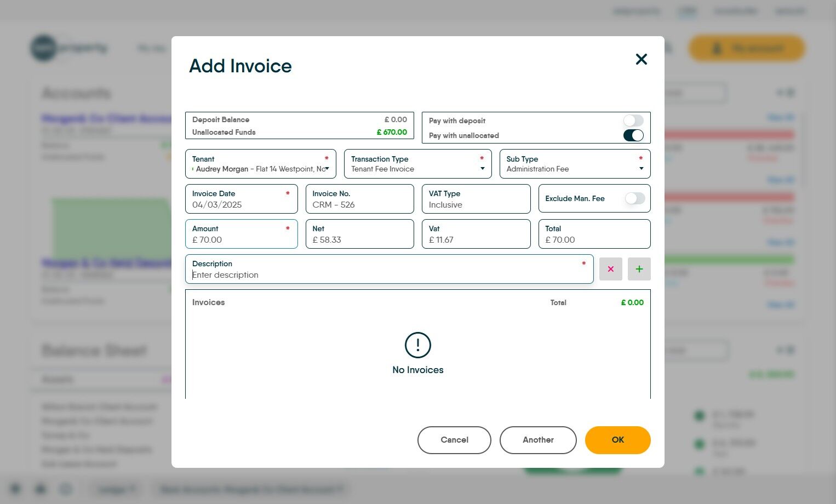This screenshot has width=836, height=504.
Task: Click the Invoice No. field
Action: 360,199
